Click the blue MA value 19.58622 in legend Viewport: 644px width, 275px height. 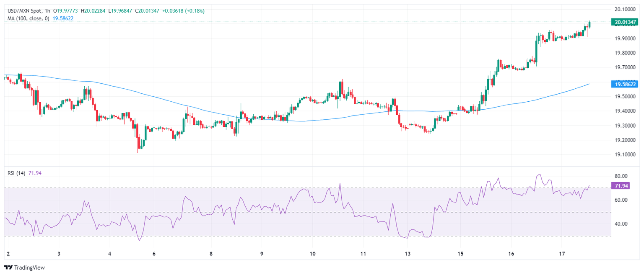tap(63, 18)
